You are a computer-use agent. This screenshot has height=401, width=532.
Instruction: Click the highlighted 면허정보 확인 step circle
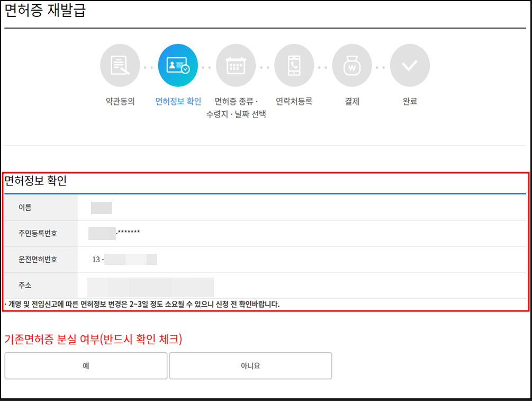click(178, 65)
